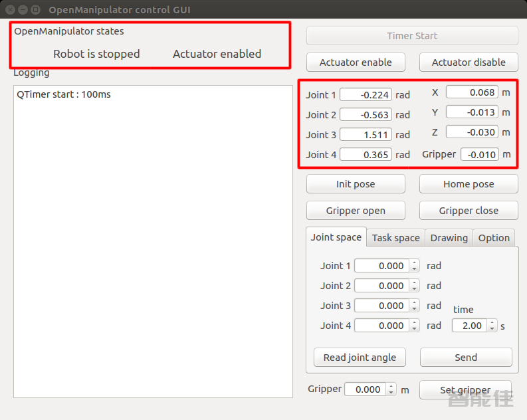This screenshot has width=527, height=420.
Task: Open the Drawing tab
Action: click(x=449, y=238)
